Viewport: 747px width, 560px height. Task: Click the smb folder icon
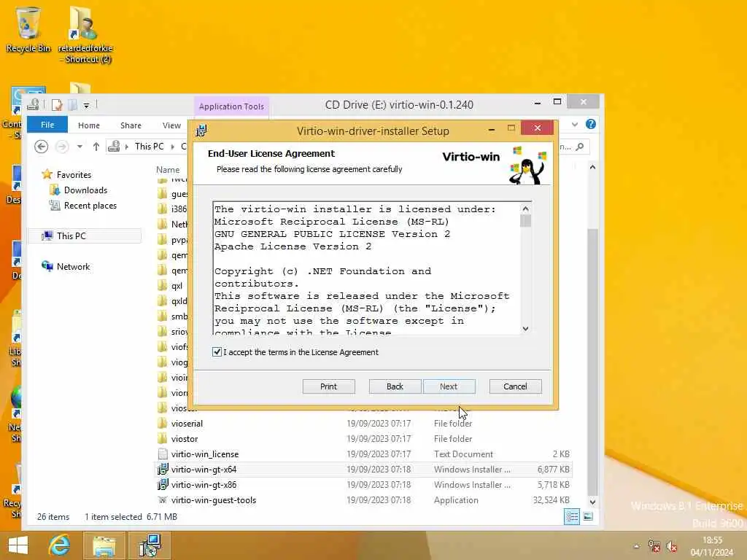click(x=163, y=316)
